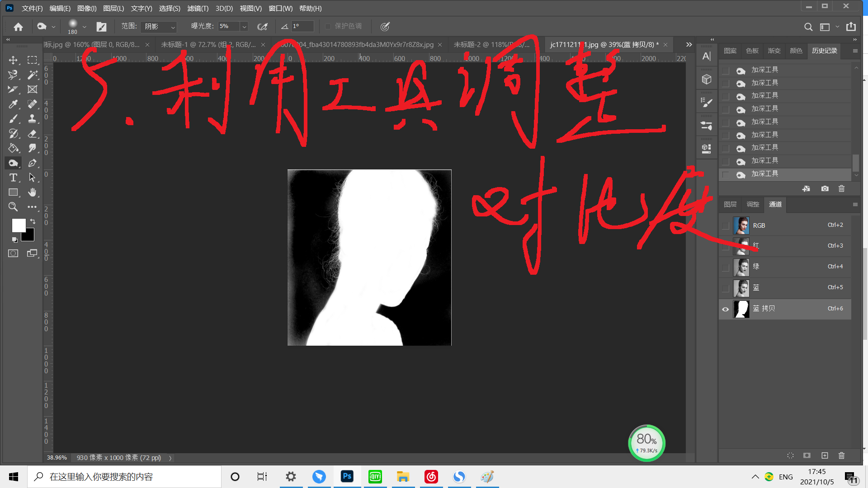Open the 范围 阴影 dropdown

pos(158,27)
